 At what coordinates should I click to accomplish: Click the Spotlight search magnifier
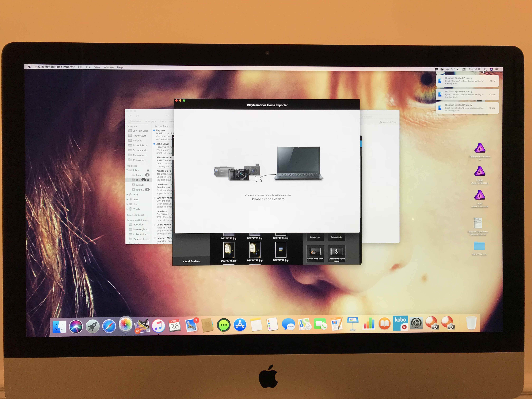[485, 70]
